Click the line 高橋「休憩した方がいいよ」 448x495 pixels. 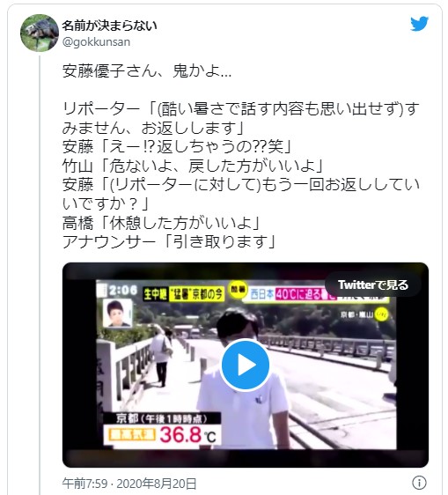[161, 224]
